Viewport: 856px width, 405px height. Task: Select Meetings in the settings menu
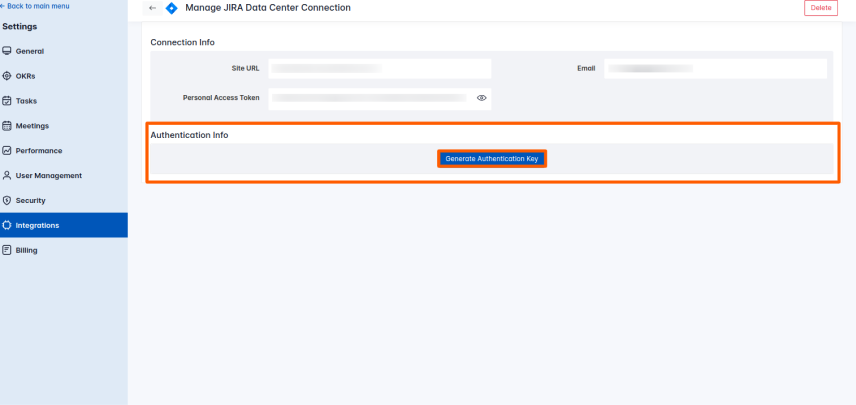(64, 126)
